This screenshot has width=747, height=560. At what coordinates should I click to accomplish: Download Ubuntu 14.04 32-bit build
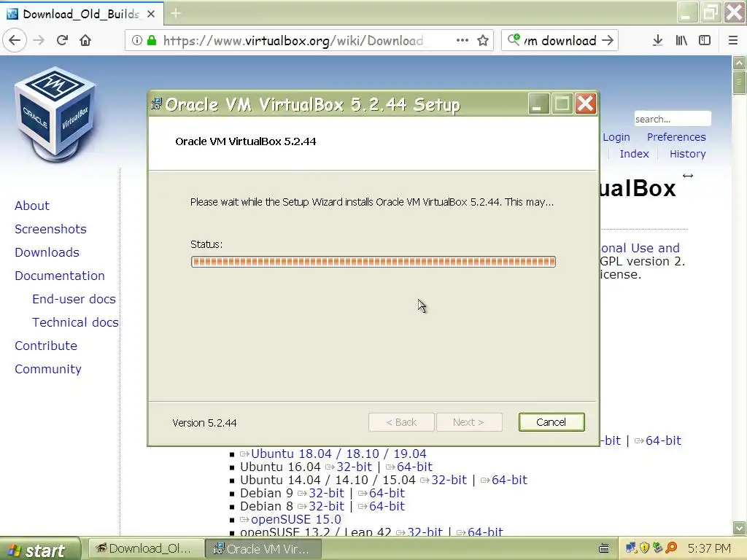tap(449, 480)
